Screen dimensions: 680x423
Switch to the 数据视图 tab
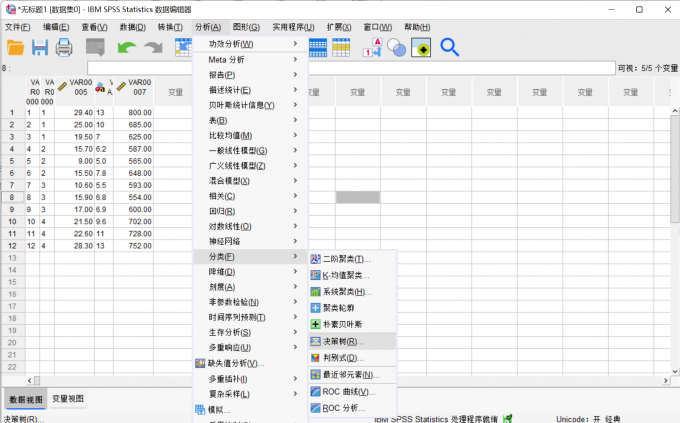pos(26,399)
